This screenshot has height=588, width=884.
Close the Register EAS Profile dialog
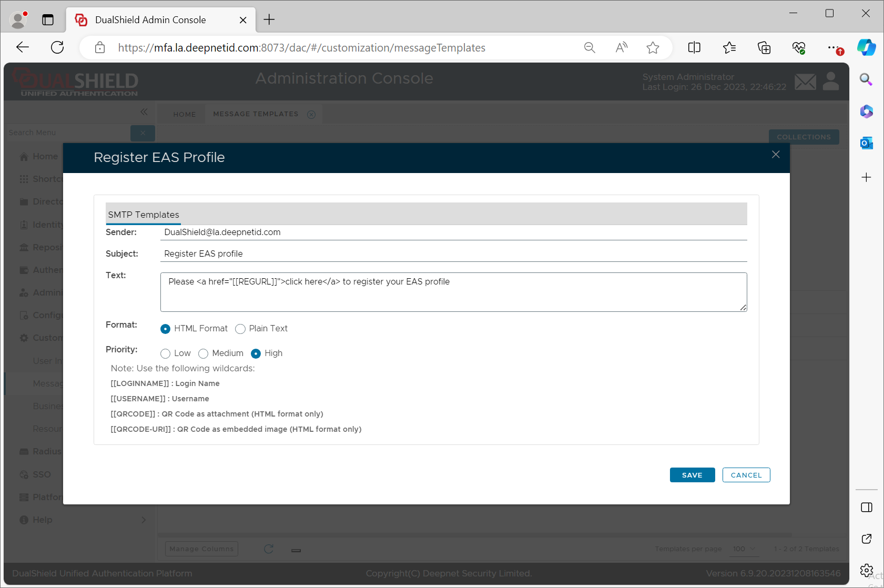pyautogui.click(x=776, y=154)
